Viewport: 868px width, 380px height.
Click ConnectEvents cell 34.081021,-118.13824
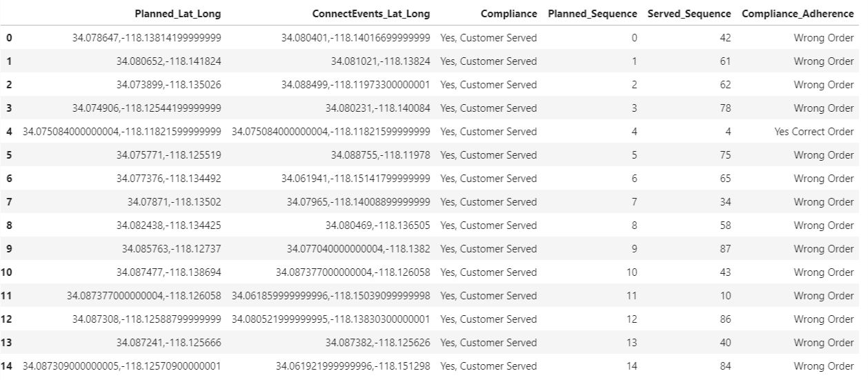pos(380,61)
